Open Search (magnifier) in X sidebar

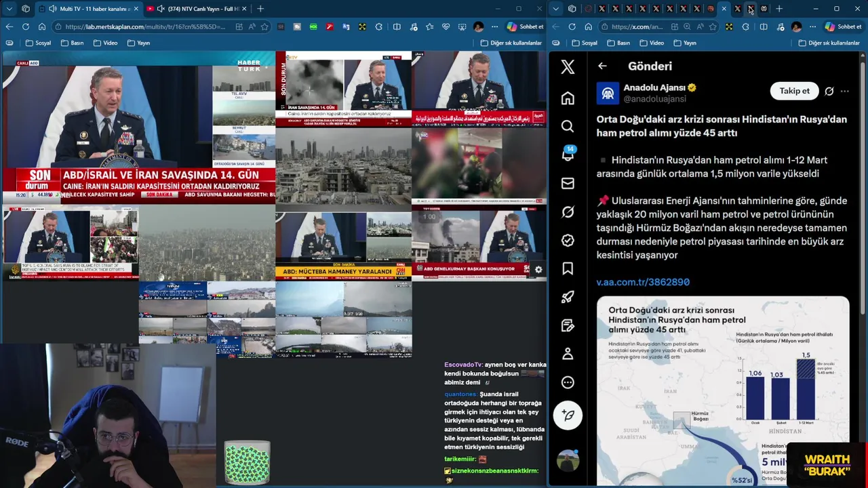[x=568, y=126]
